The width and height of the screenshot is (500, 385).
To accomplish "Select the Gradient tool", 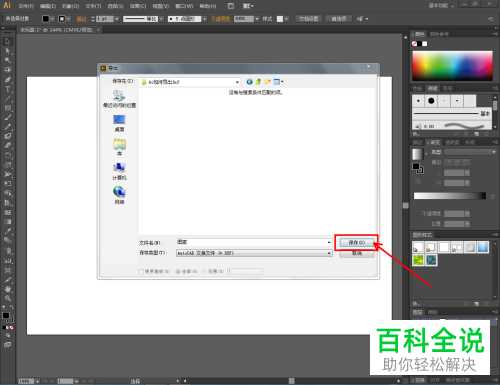I will click(x=7, y=221).
